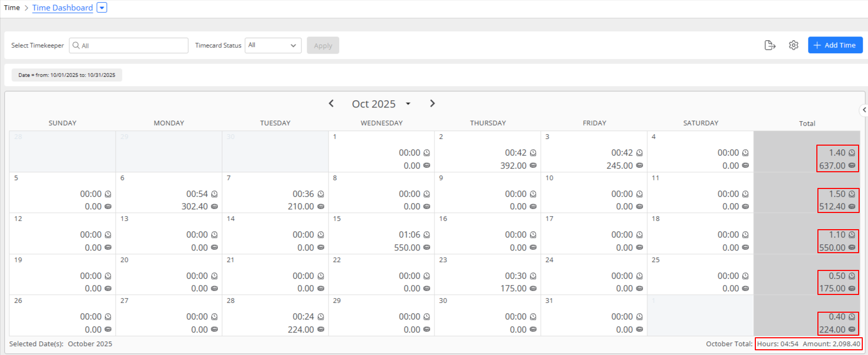
Task: Expand the Oct 2025 month picker
Action: click(408, 104)
